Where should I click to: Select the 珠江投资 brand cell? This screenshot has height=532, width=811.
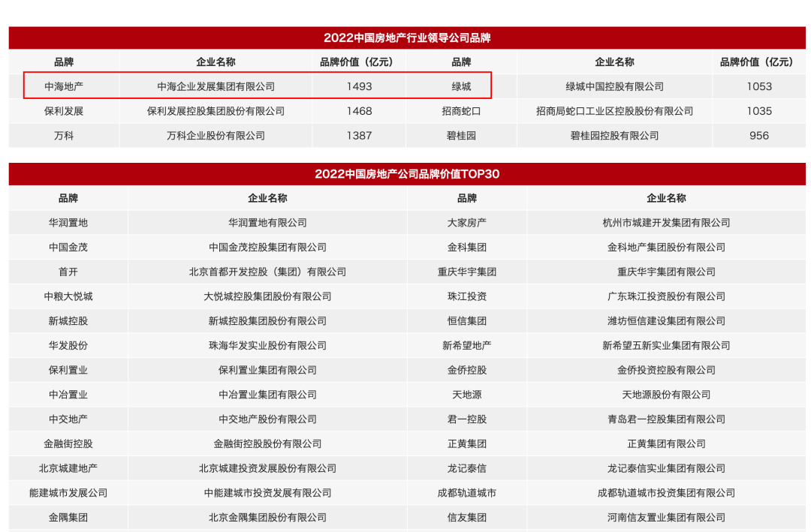(x=466, y=296)
